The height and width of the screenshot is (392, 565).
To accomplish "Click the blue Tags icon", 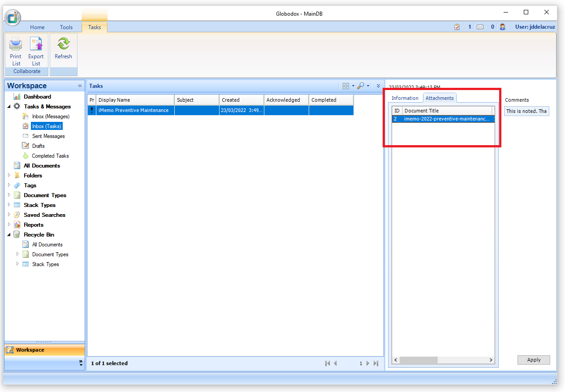I will click(x=17, y=185).
